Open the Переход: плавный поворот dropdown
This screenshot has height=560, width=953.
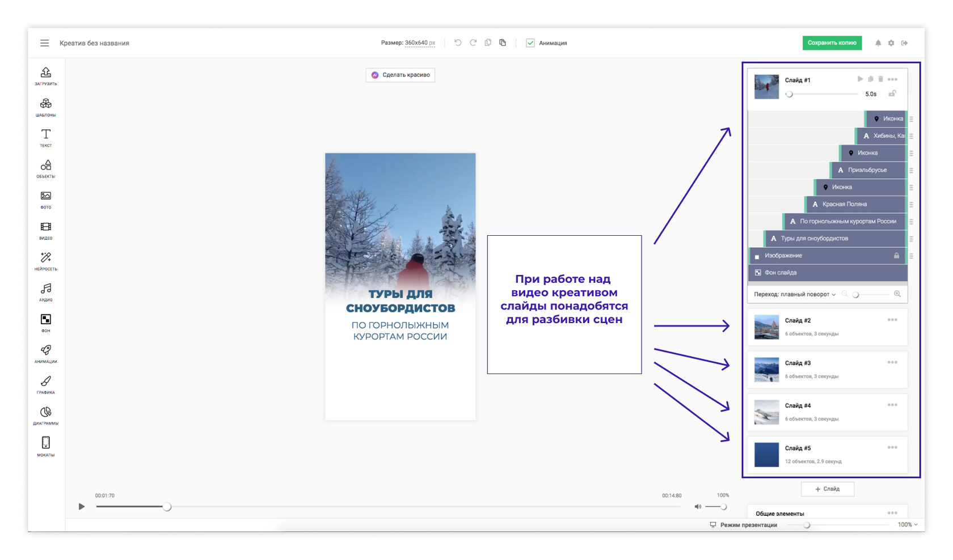point(795,294)
